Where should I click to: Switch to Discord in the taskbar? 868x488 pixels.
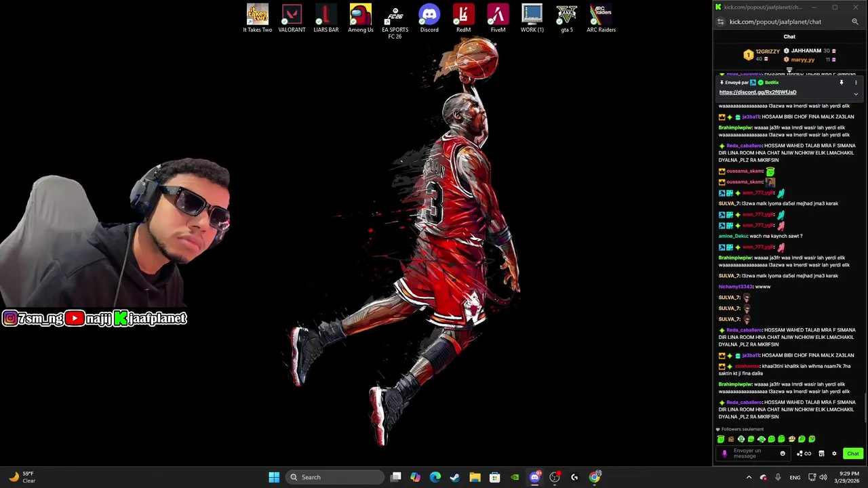535,477
